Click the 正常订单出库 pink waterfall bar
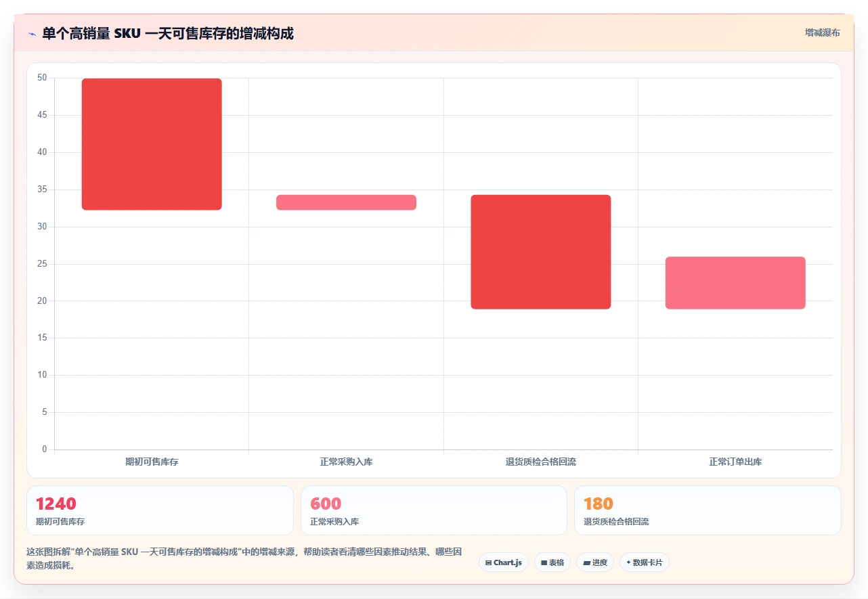The image size is (868, 599). 735,283
